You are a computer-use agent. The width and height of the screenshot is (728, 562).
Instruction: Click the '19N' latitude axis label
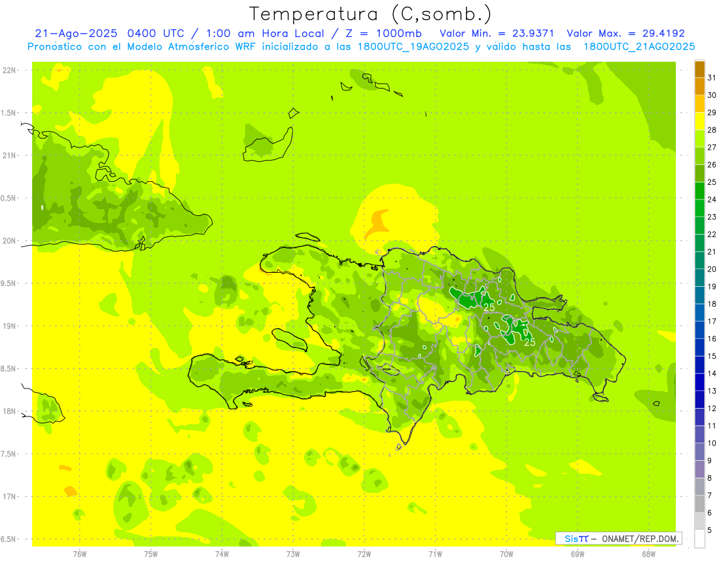(10, 326)
